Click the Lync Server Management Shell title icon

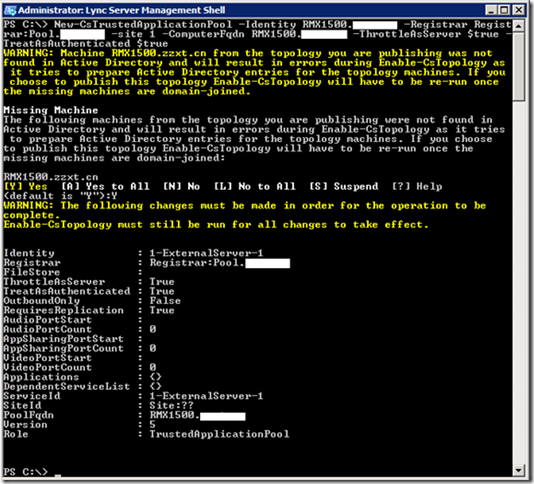pyautogui.click(x=10, y=11)
